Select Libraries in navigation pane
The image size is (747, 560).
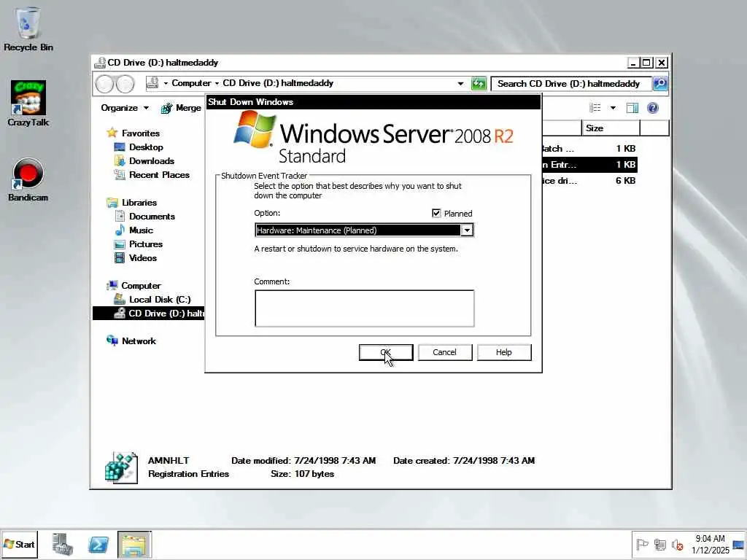[139, 203]
